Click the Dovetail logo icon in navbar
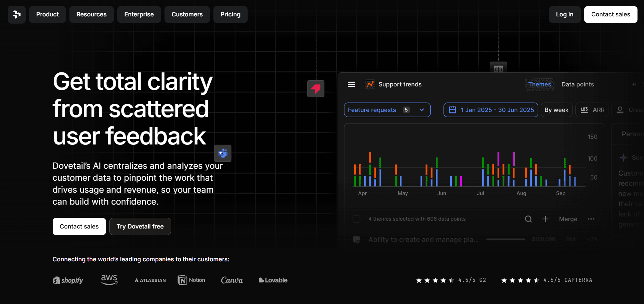Screen dimensions: 644x304 tap(17, 14)
